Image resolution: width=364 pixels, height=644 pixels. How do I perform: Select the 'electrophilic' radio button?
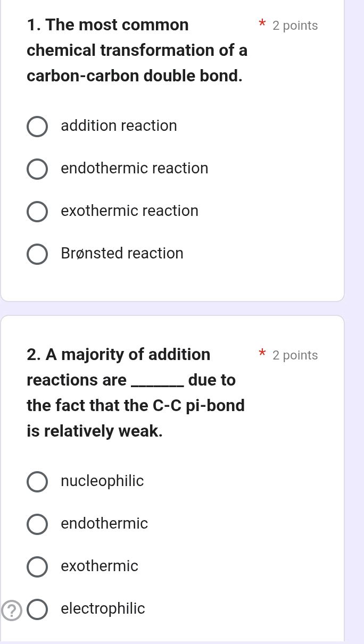(x=37, y=609)
